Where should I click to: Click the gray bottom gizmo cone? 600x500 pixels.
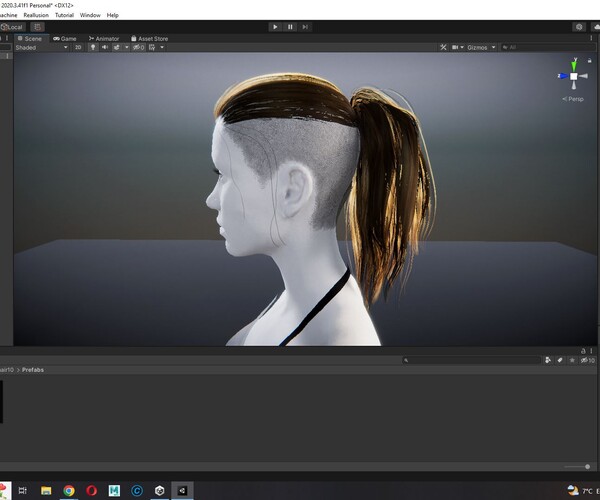574,86
